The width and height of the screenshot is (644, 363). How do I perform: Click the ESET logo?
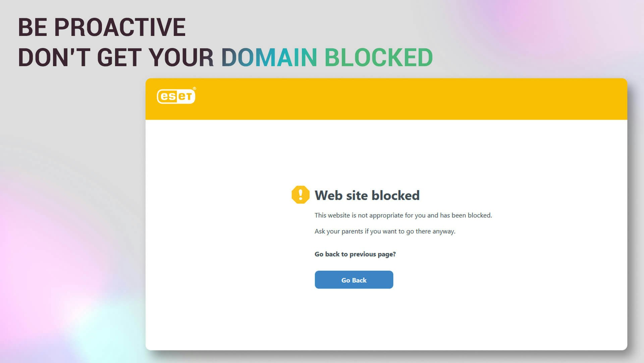pyautogui.click(x=176, y=96)
